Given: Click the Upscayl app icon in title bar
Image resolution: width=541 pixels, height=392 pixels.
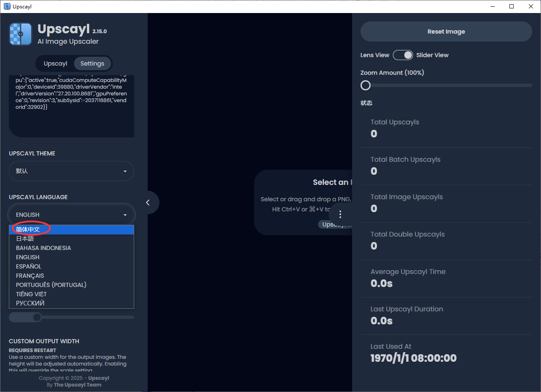Looking at the screenshot, I should [x=7, y=6].
